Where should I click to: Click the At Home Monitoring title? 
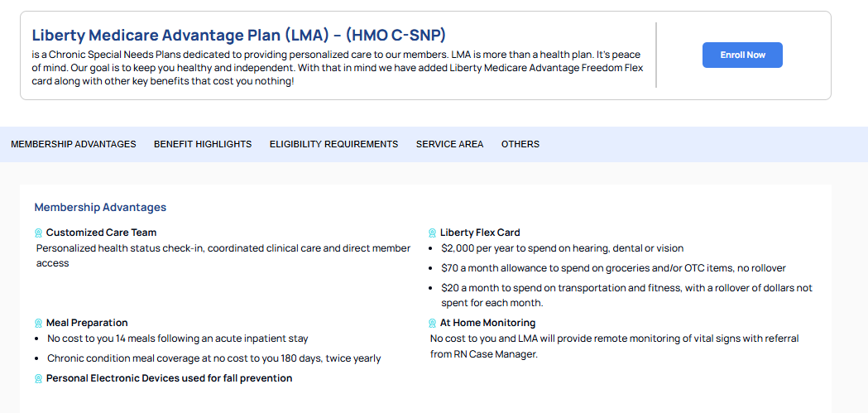pyautogui.click(x=487, y=323)
